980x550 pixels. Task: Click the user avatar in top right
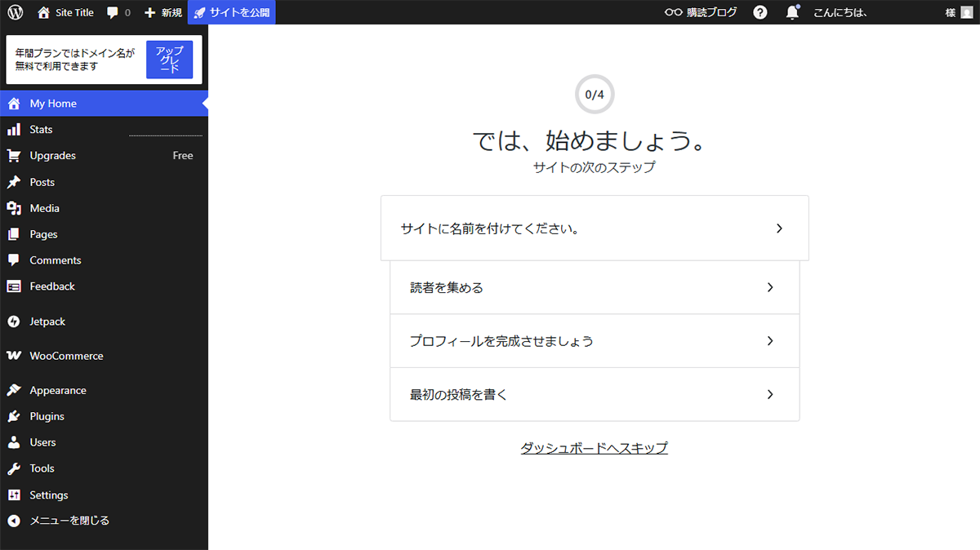966,12
